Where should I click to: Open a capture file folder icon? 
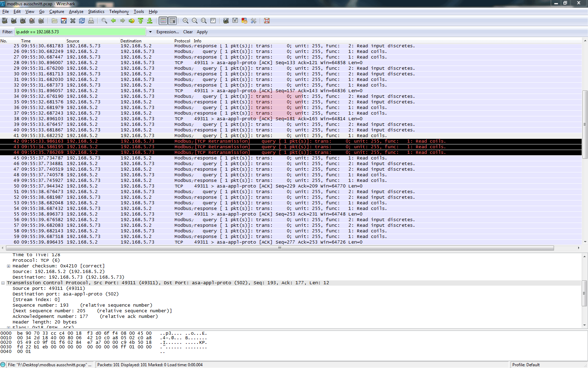(x=55, y=21)
